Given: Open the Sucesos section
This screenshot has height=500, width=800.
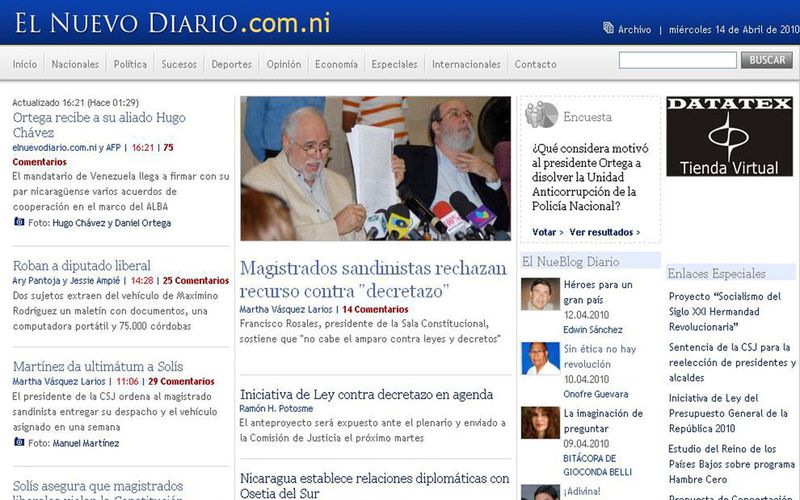Looking at the screenshot, I should click(179, 64).
